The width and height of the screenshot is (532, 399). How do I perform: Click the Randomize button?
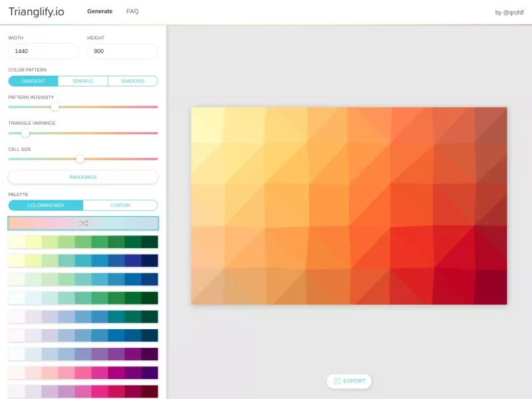click(x=83, y=177)
